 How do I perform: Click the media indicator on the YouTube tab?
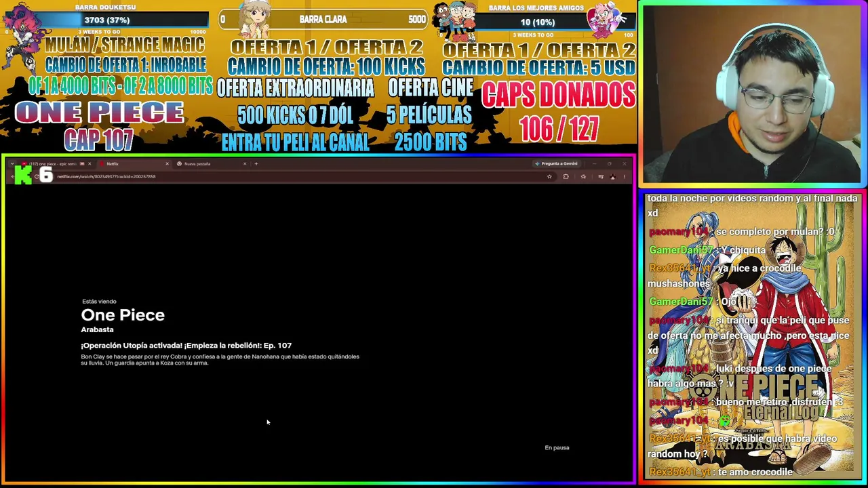click(82, 164)
